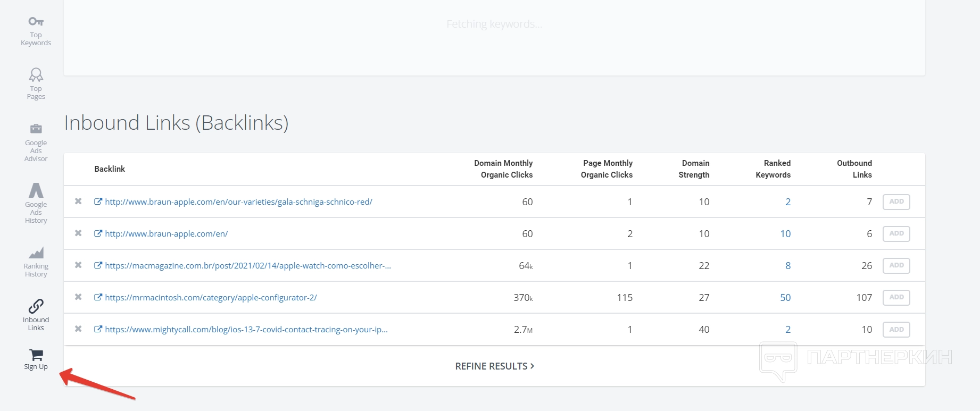The height and width of the screenshot is (411, 980).
Task: Open the mrmacintosh apple-configurator link
Action: point(211,298)
